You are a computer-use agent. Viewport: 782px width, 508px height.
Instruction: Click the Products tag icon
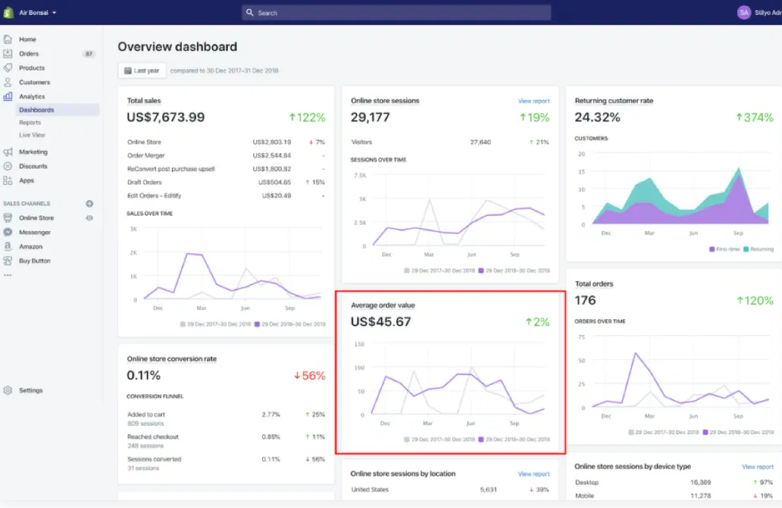(x=8, y=67)
